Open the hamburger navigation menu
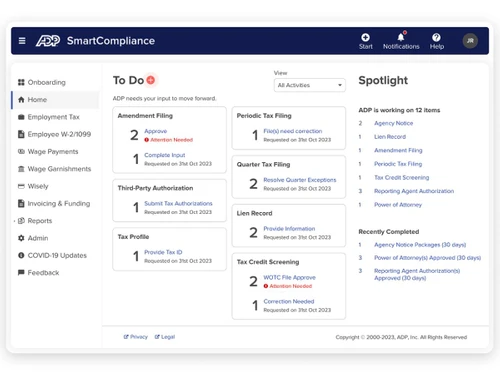 [x=22, y=41]
